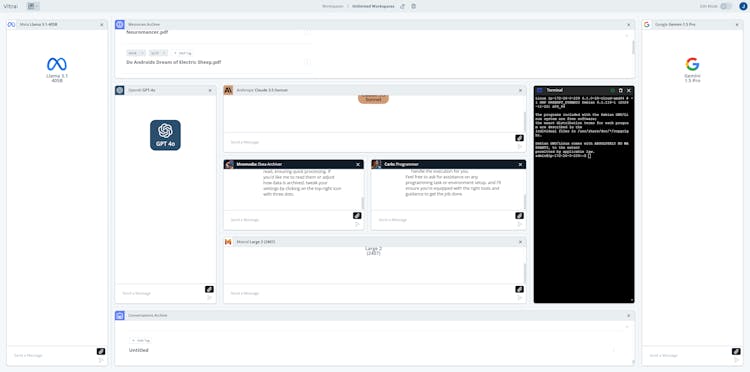Click the Terminal panel header icon
750x372 pixels.
(540, 90)
